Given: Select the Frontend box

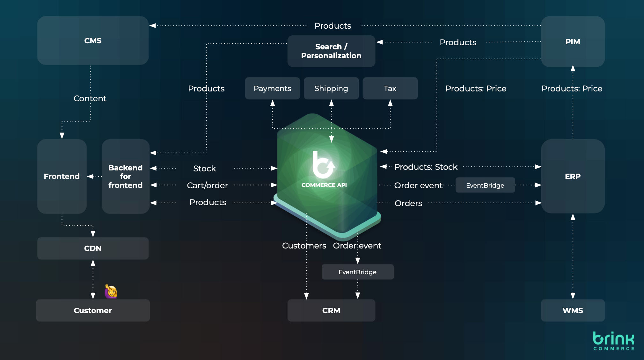Looking at the screenshot, I should coord(62,176).
